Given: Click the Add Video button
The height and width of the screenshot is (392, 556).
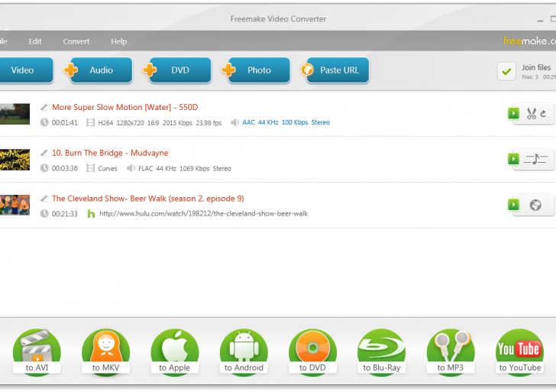Looking at the screenshot, I should tap(25, 70).
